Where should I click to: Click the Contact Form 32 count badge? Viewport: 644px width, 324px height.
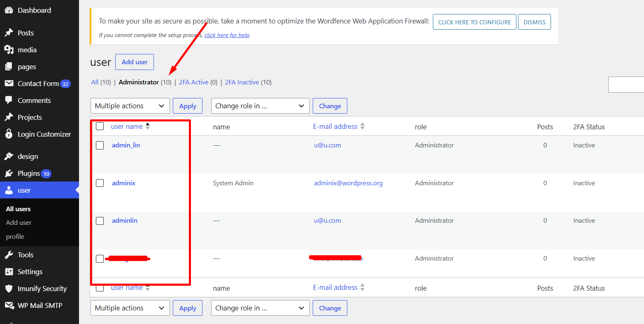[65, 84]
